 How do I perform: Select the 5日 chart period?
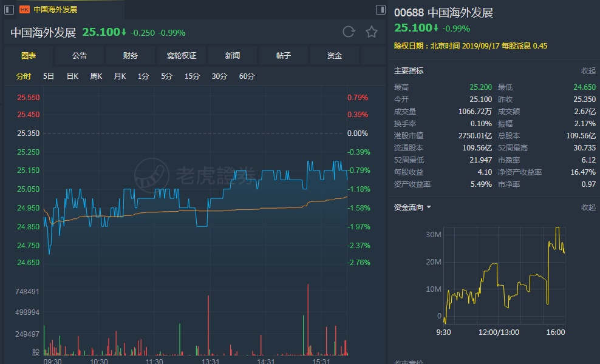(x=49, y=76)
